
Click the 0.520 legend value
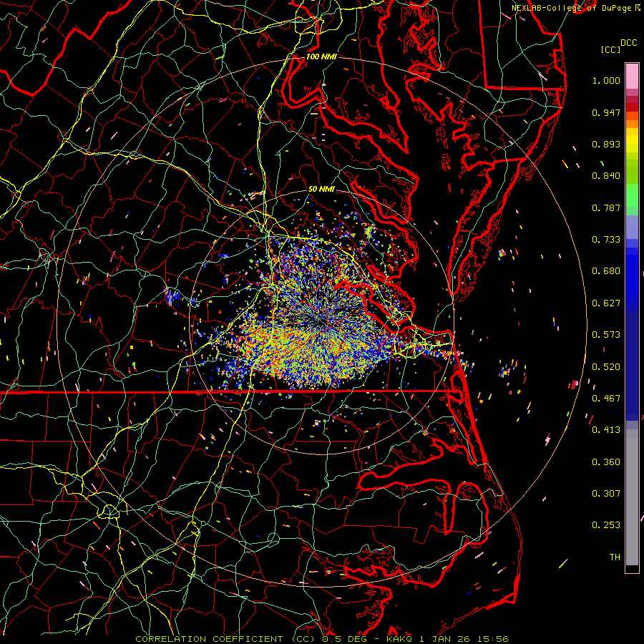point(606,367)
